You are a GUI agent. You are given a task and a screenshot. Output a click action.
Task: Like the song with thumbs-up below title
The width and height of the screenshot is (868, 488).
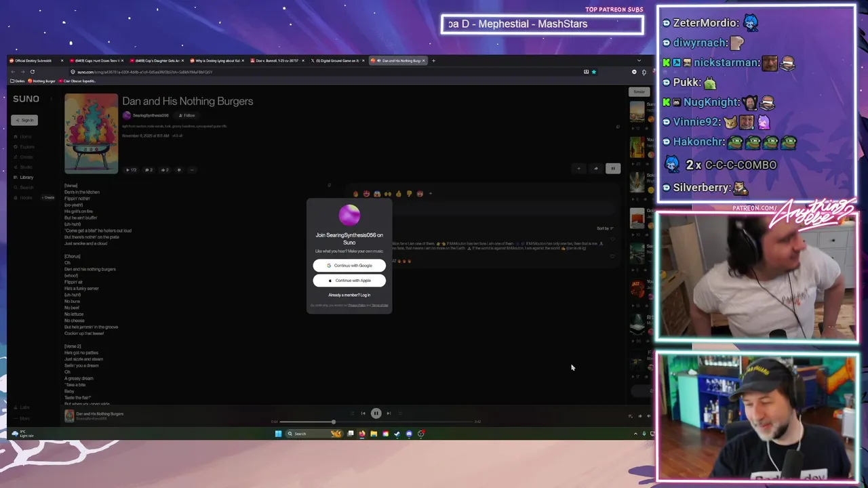[x=165, y=169]
